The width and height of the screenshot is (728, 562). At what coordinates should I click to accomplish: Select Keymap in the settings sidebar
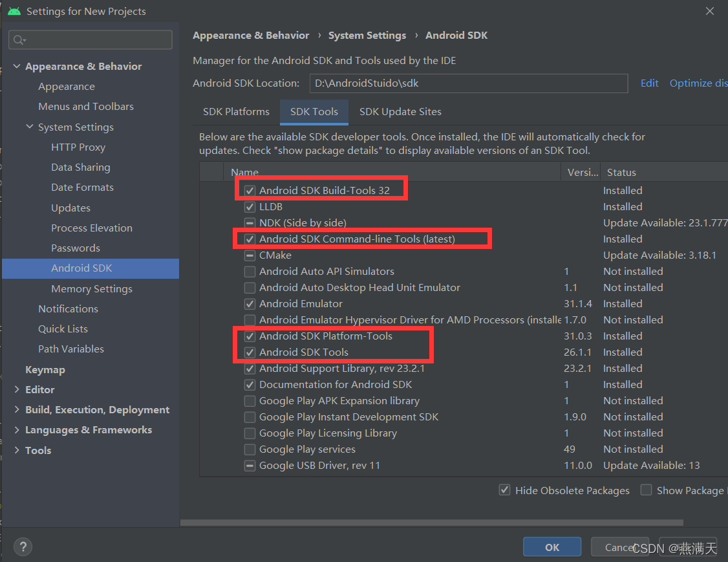45,369
